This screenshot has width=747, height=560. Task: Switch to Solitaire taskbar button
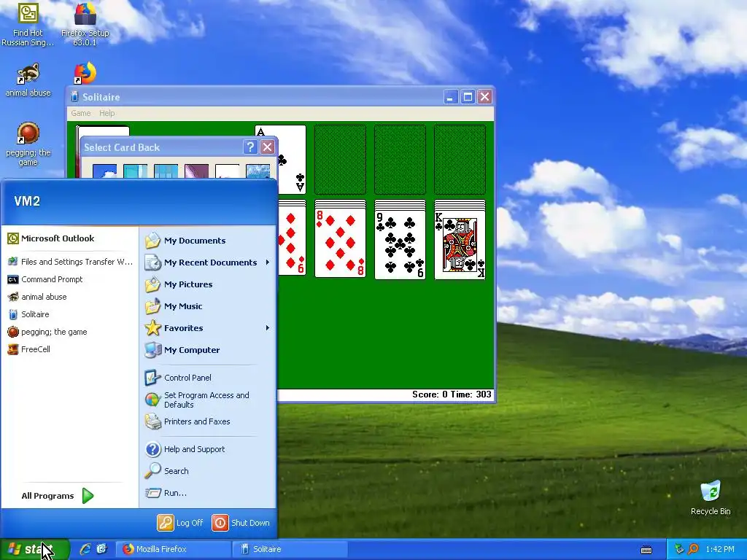tap(290, 549)
